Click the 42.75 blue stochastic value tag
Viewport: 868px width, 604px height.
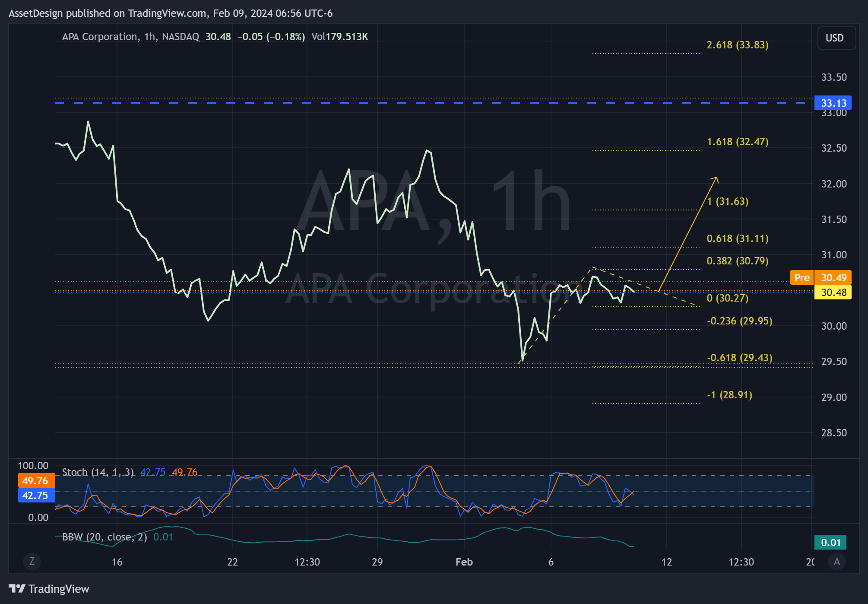click(x=36, y=496)
